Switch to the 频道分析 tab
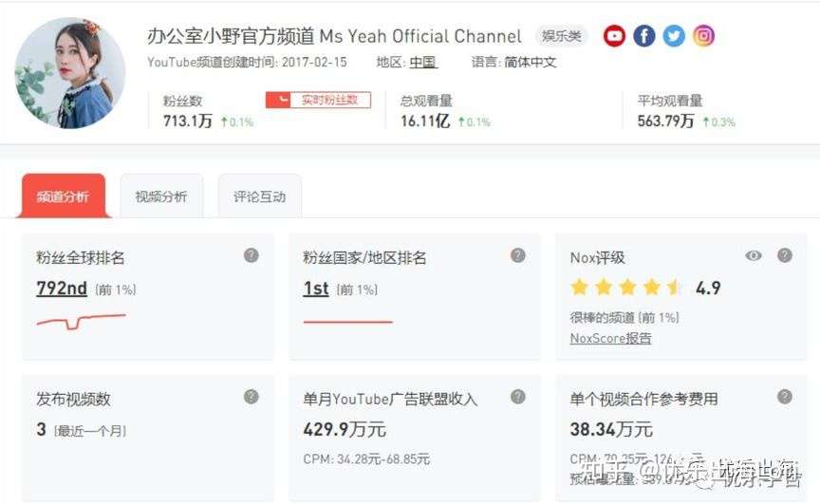This screenshot has width=820, height=504. coord(64,196)
